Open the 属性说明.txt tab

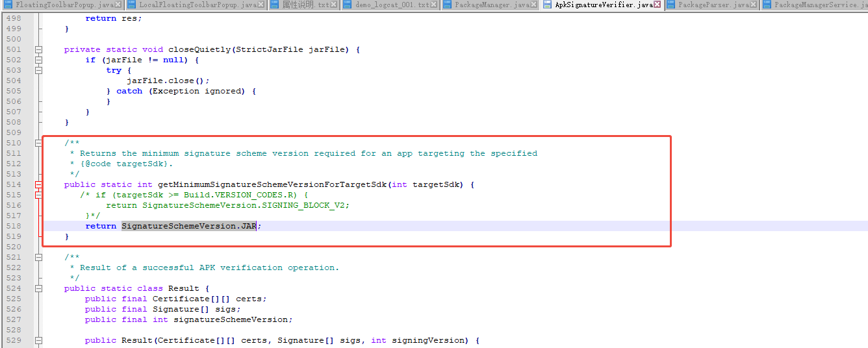303,5
